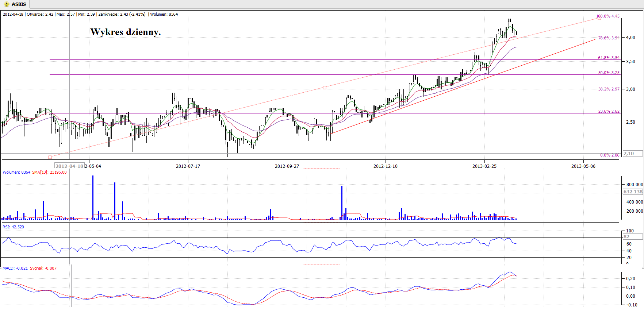644x309 pixels.
Task: Select the 78.6% 3.94 Fibonacci label
Action: (x=609, y=38)
